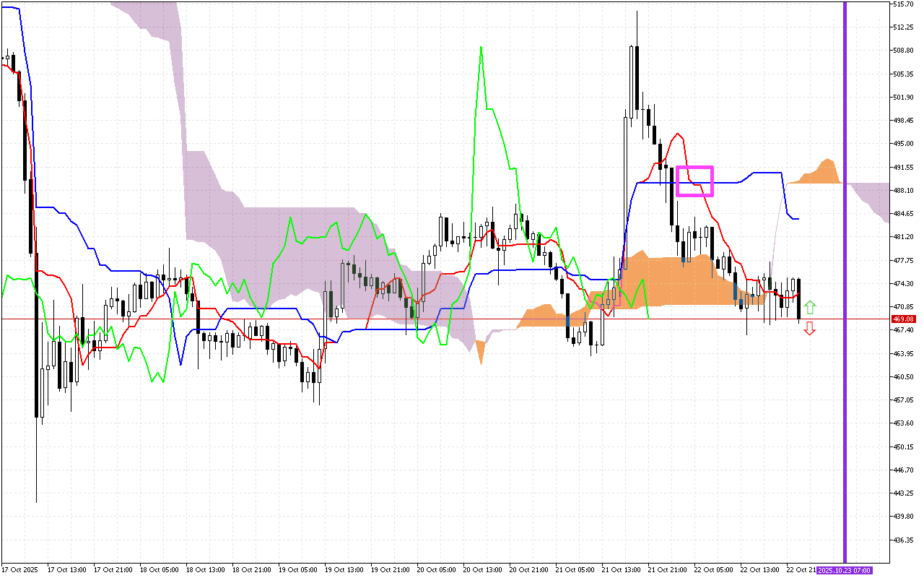The image size is (924, 578).
Task: Click the small pink square near 21 Oct 13:00
Action: point(615,302)
